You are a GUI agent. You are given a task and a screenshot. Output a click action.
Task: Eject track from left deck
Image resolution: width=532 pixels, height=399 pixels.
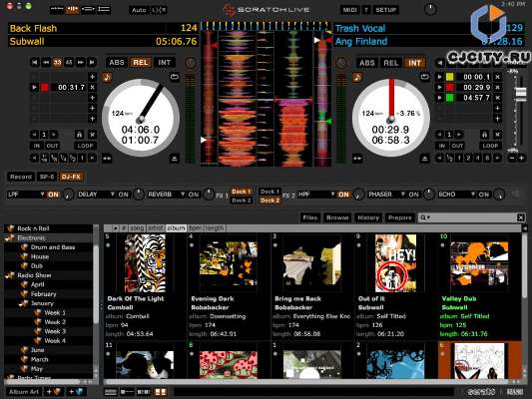coord(175,159)
